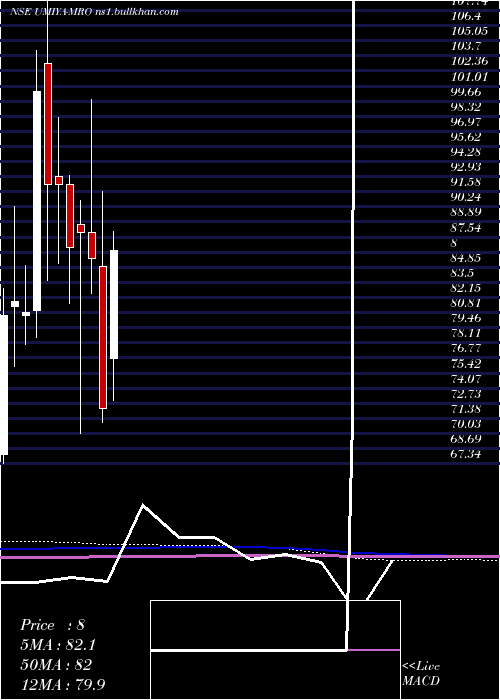Click the 75.42 price axis label
Viewport: 500px width, 700px height.
(467, 364)
